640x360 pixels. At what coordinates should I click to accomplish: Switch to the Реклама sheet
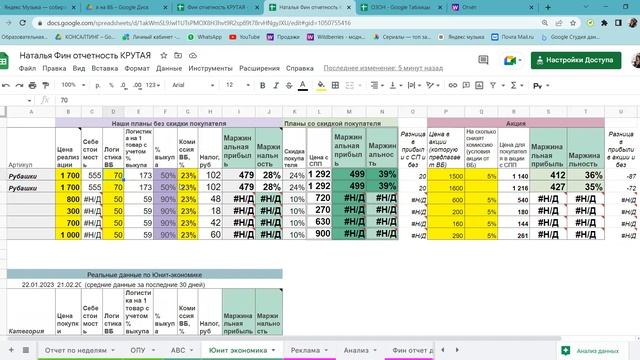click(305, 350)
